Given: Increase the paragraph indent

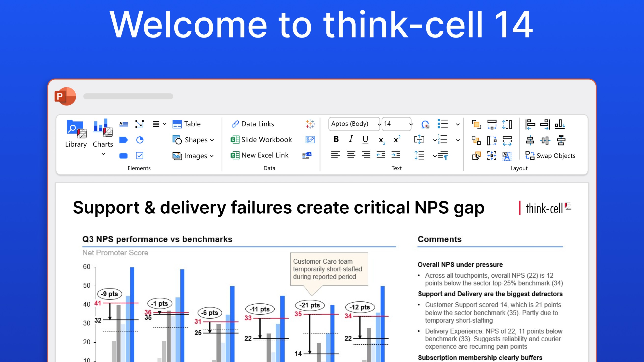Looking at the screenshot, I should 396,155.
